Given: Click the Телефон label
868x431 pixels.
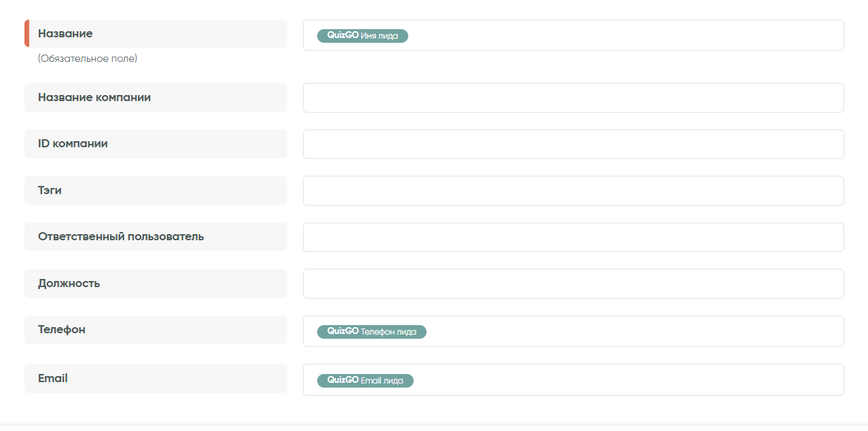Looking at the screenshot, I should [62, 330].
